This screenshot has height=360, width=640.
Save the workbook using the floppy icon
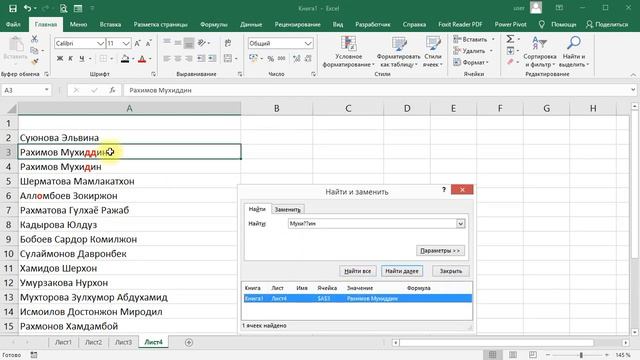tap(13, 8)
